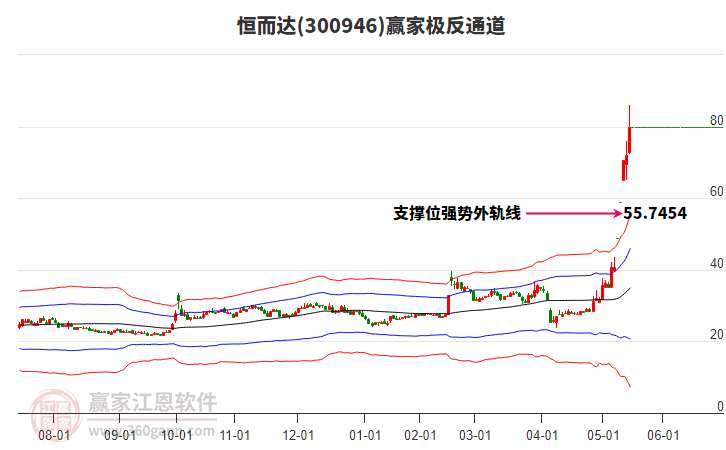
Task: Click the y-axis label 0
Action: [x=720, y=406]
